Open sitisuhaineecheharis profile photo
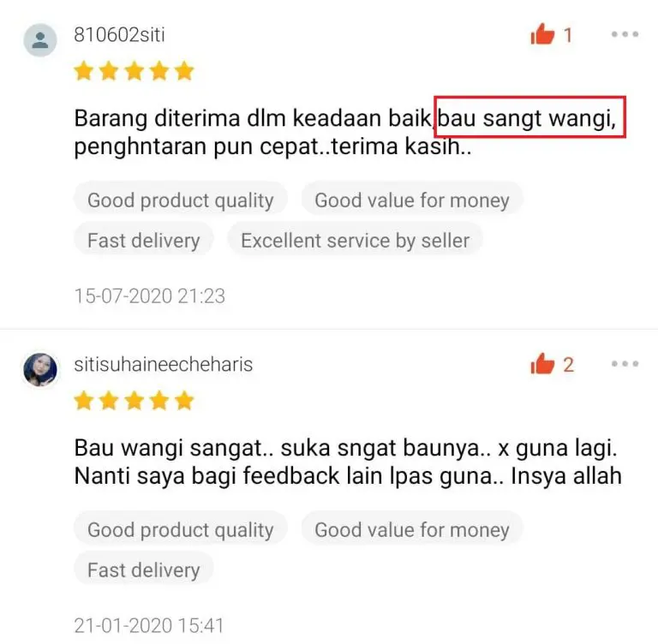The height and width of the screenshot is (644, 658). pos(40,369)
